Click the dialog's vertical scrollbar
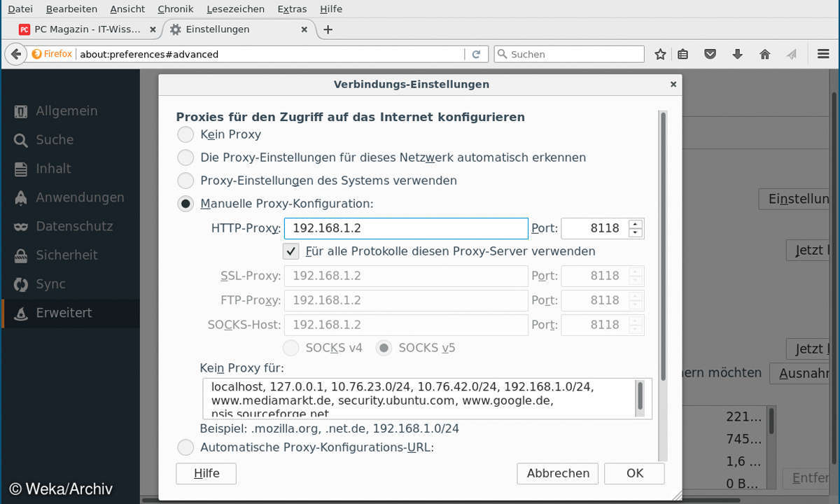This screenshot has height=504, width=840. [663, 245]
